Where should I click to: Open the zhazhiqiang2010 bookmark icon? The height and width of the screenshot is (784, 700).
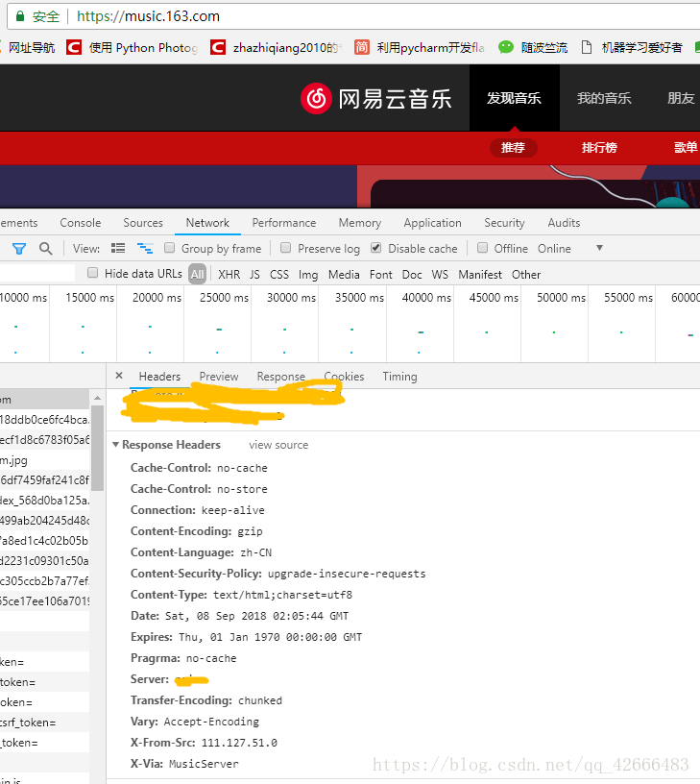point(218,47)
